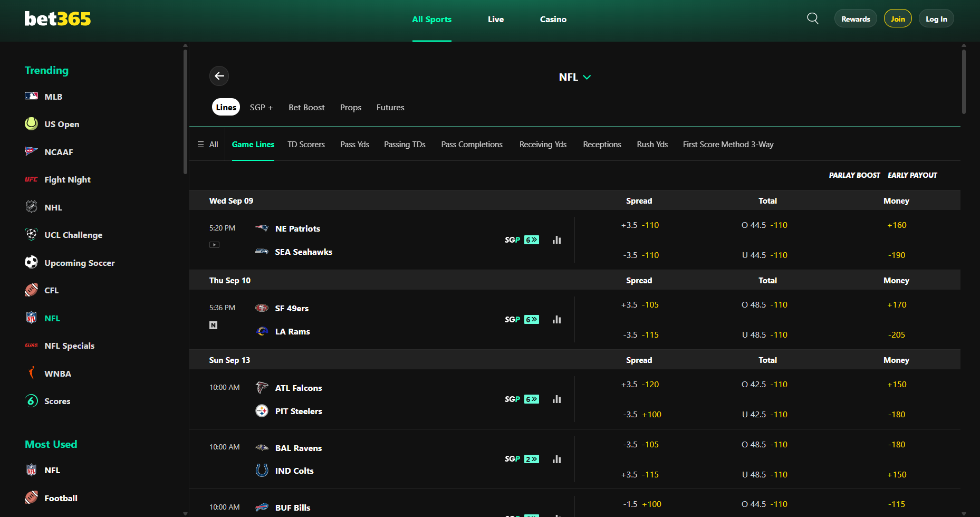Click the Upcoming Soccer ball icon
Image resolution: width=980 pixels, height=517 pixels.
31,262
